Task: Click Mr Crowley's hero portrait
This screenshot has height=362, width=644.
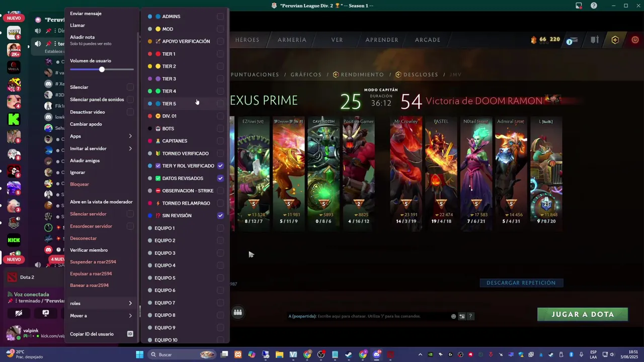Action: (406, 173)
